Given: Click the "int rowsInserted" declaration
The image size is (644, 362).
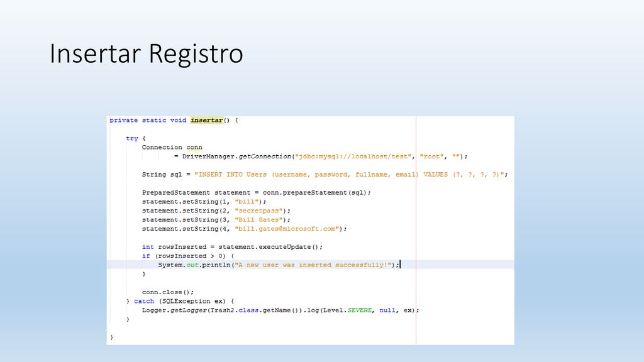Looking at the screenshot, I should [x=174, y=246].
